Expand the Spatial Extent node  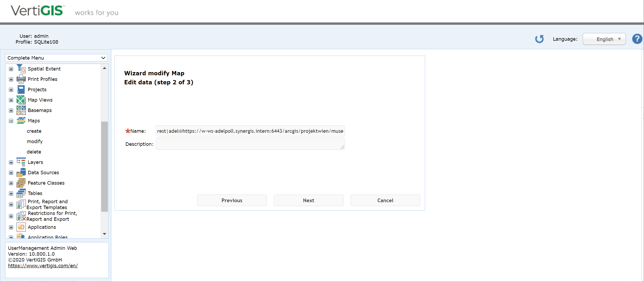pos(11,69)
